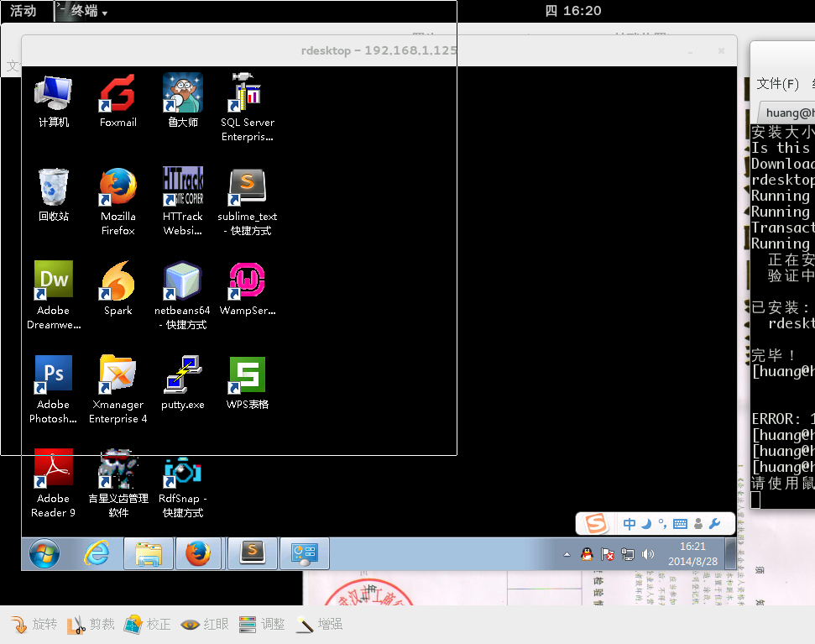815x644 pixels.
Task: Open the 文件(F) menu in terminal window
Action: [x=777, y=84]
